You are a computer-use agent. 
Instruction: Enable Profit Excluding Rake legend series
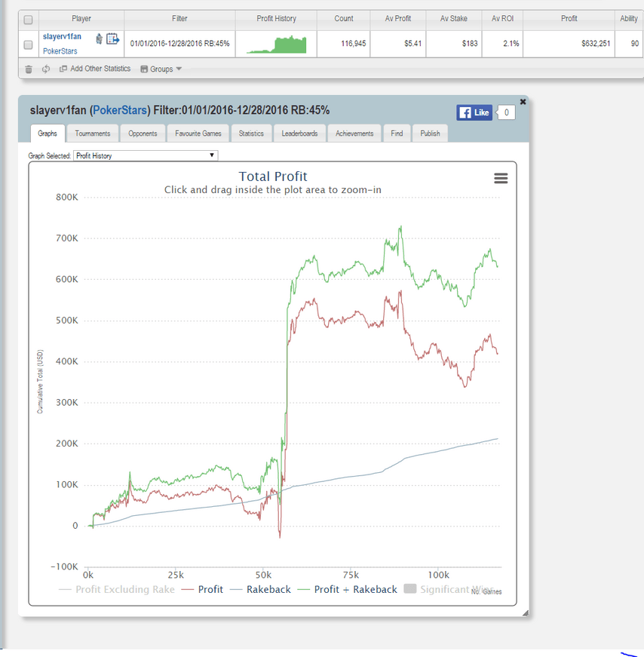coord(117,590)
